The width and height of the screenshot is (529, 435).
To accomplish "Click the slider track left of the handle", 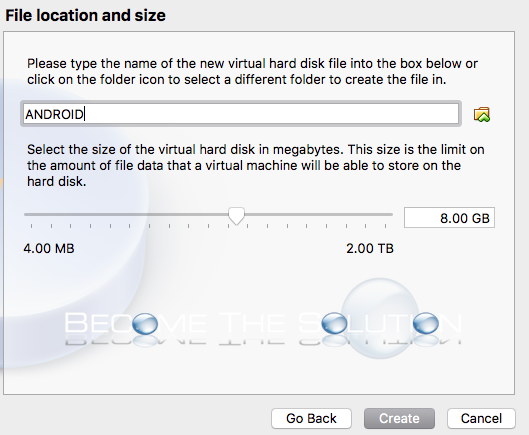I will click(126, 214).
